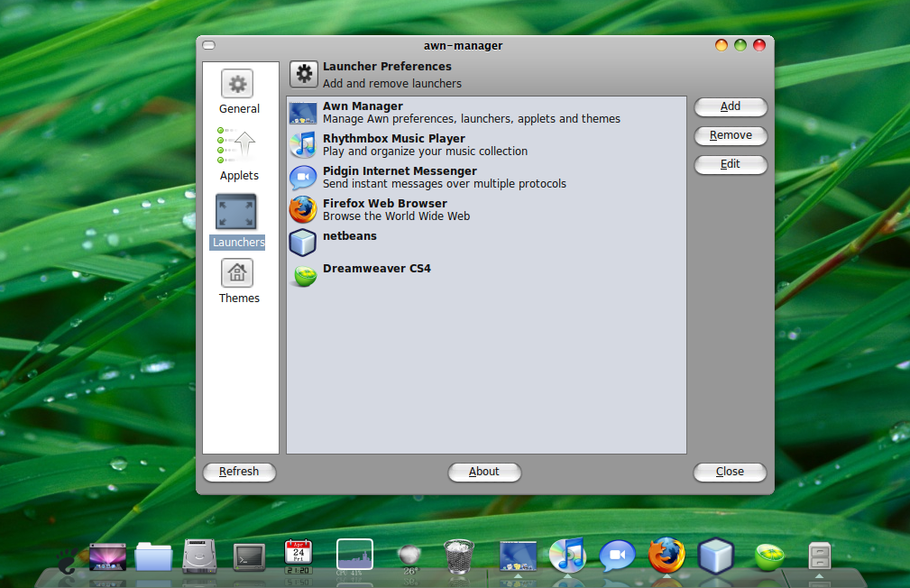The height and width of the screenshot is (588, 910).
Task: Open the Themes section
Action: pyautogui.click(x=239, y=281)
